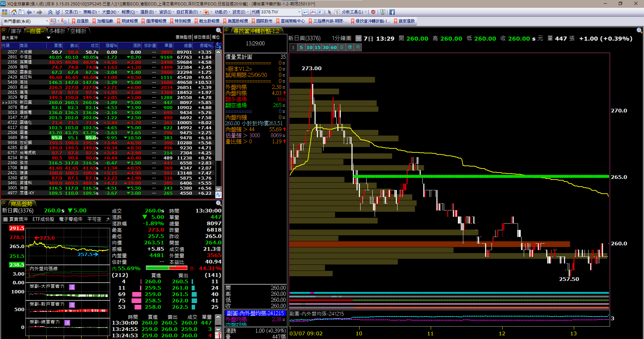
Task: Select the 5-minute interval button
Action: (x=301, y=47)
